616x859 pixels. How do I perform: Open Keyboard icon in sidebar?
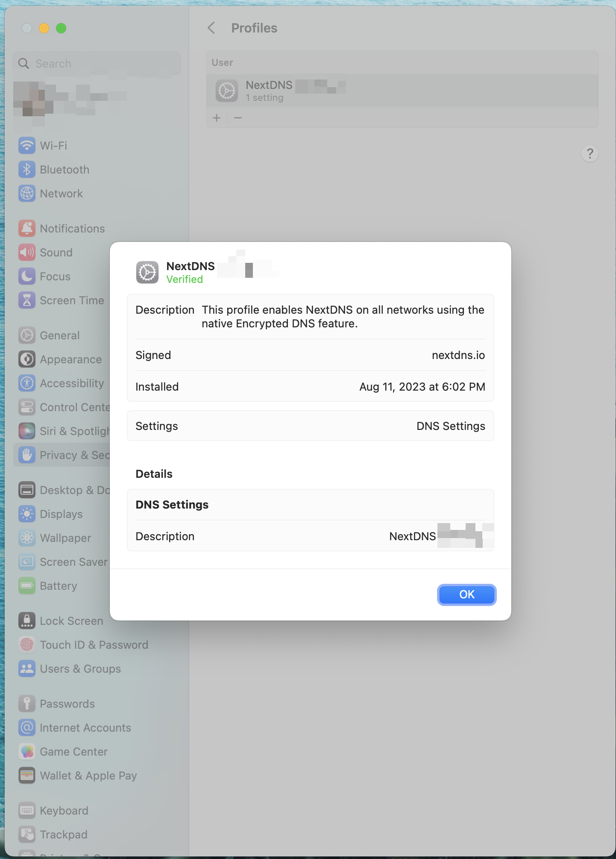pos(27,811)
